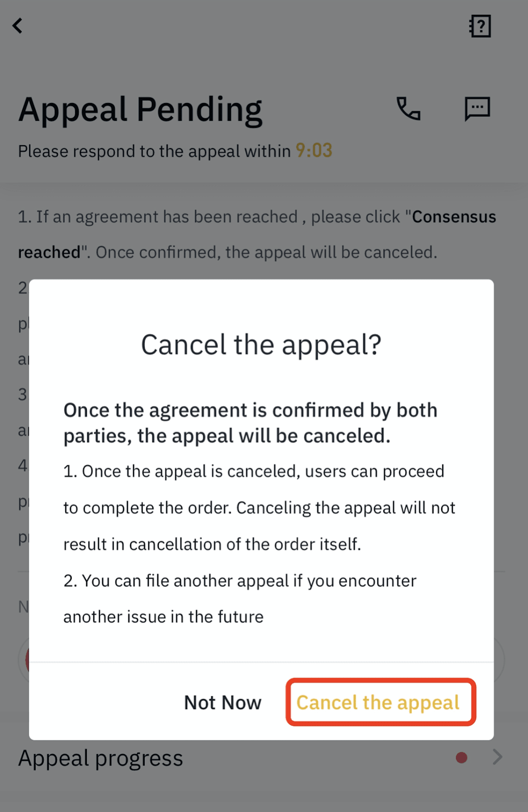This screenshot has height=812, width=528.
Task: Select the bold agreement confirmation statement
Action: [250, 423]
